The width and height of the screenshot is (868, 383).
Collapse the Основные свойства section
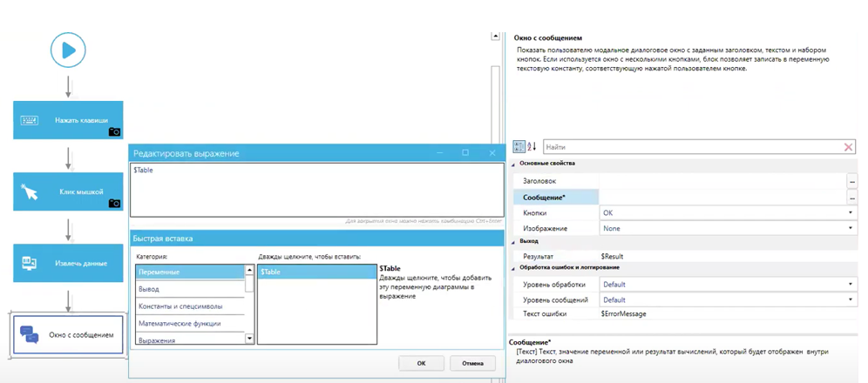513,164
